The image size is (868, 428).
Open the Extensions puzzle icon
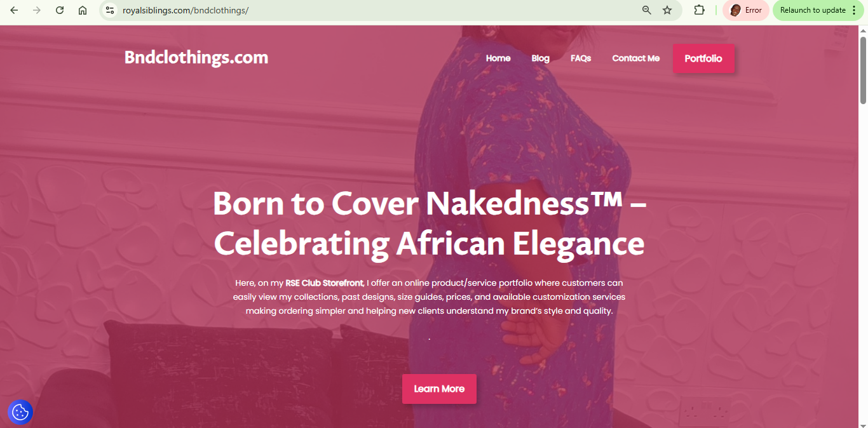click(x=699, y=10)
